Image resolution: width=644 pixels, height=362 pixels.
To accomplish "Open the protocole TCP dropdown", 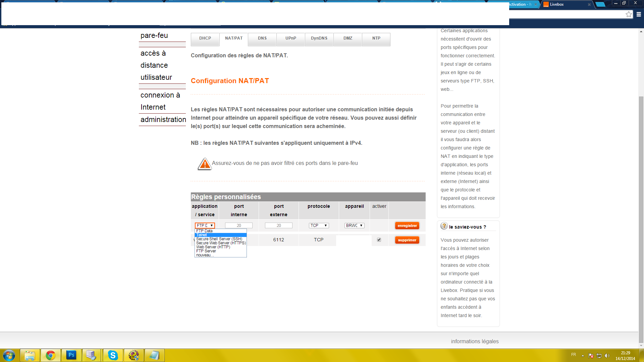I will pos(319,226).
